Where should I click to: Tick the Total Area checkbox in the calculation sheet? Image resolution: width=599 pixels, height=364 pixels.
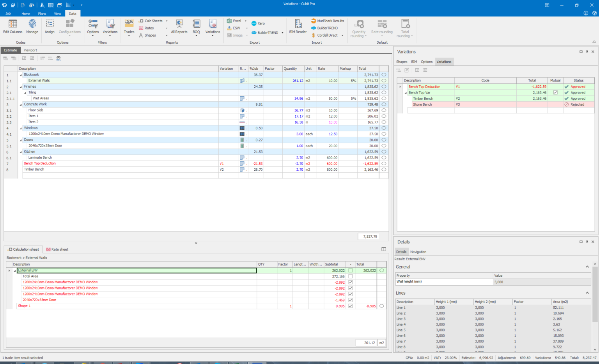350,276
